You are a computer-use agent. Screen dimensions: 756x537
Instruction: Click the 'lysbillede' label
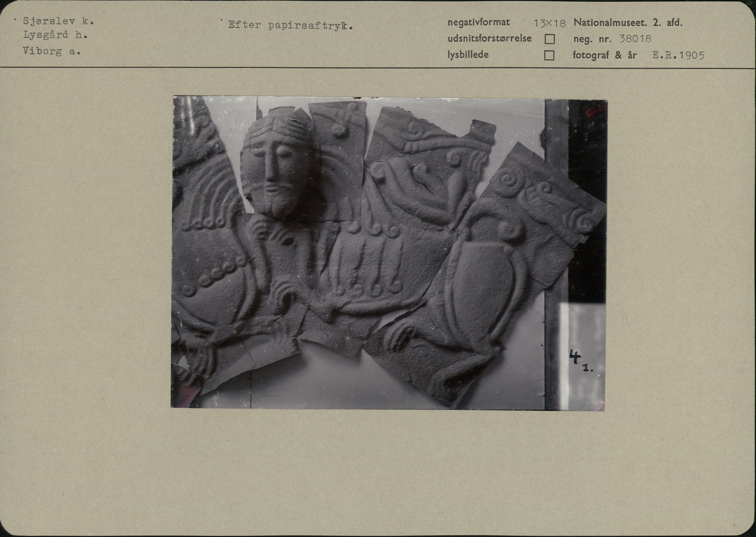pyautogui.click(x=468, y=55)
